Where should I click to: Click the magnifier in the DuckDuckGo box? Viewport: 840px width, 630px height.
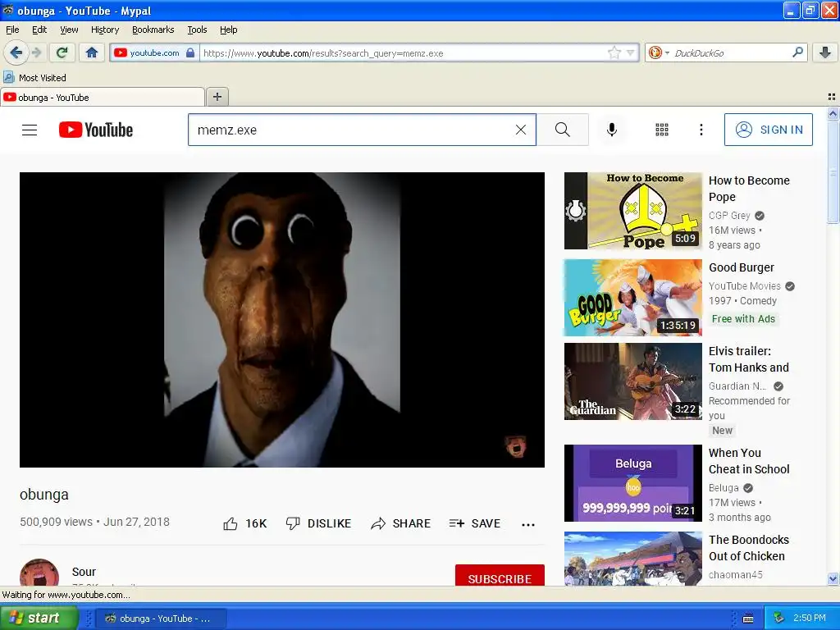coord(797,52)
